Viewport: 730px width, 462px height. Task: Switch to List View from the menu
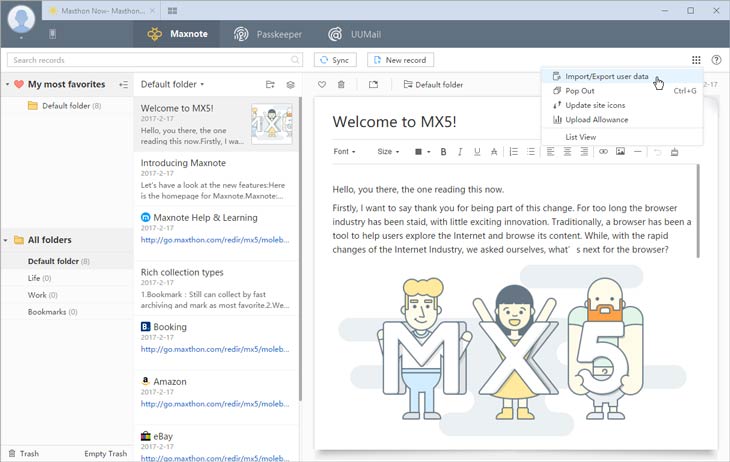(622, 137)
